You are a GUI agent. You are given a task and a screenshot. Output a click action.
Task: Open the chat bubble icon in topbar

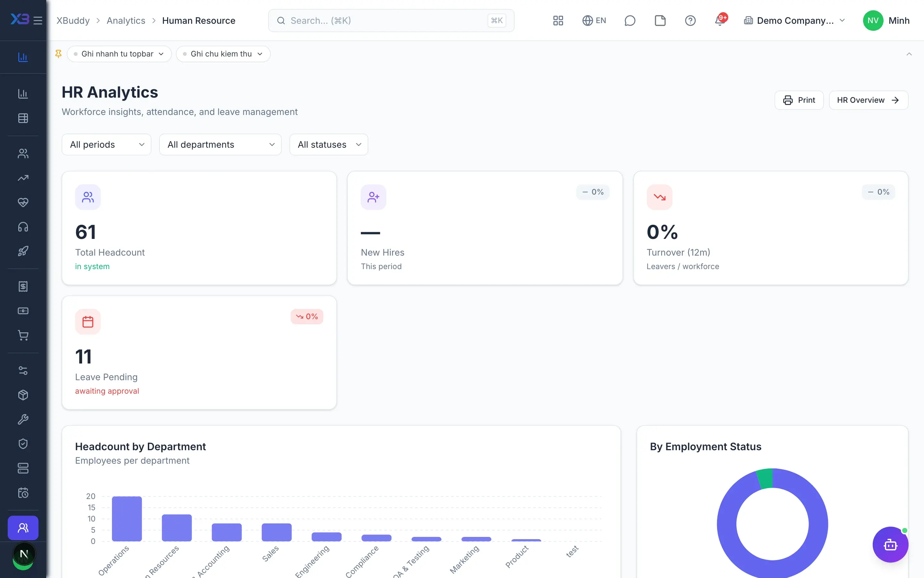coord(629,20)
